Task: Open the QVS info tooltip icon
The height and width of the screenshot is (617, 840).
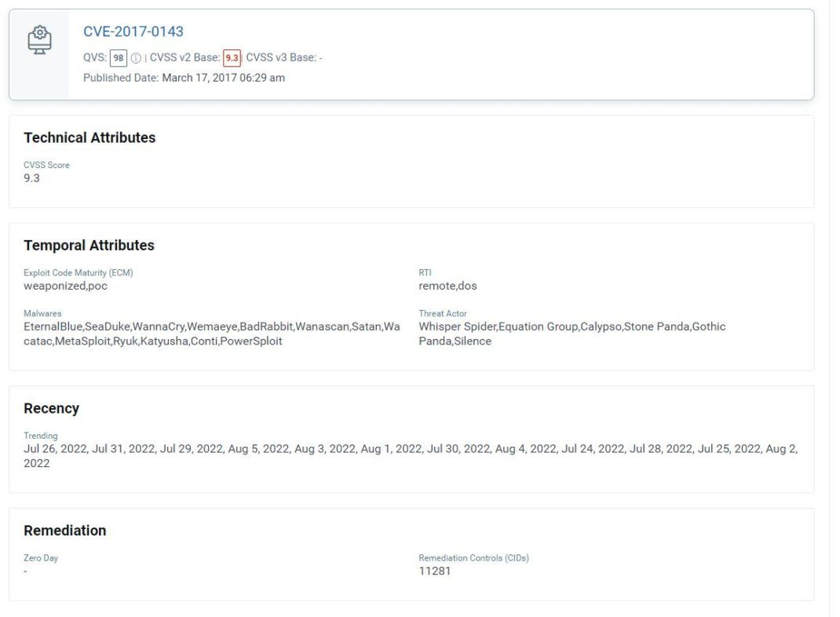Action: click(x=135, y=57)
